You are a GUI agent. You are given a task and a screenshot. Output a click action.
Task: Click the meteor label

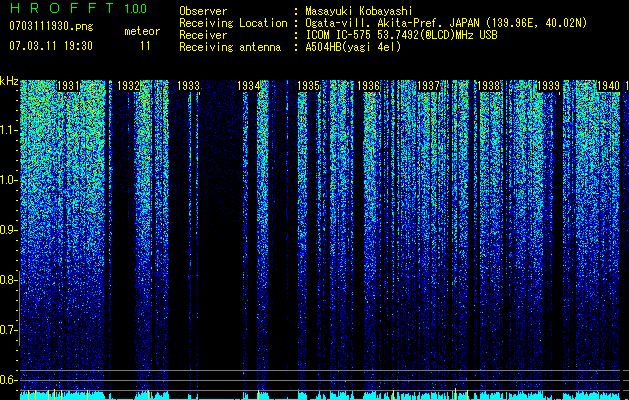pyautogui.click(x=142, y=31)
